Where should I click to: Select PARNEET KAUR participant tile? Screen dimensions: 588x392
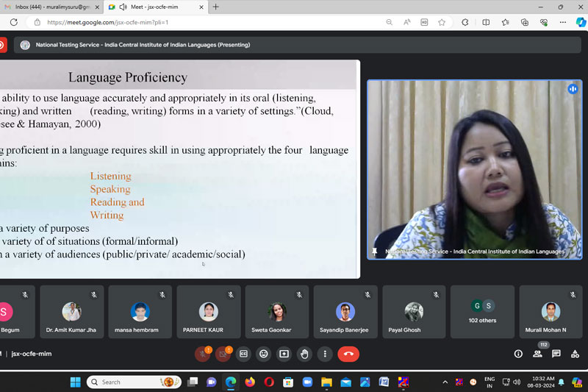(x=209, y=312)
